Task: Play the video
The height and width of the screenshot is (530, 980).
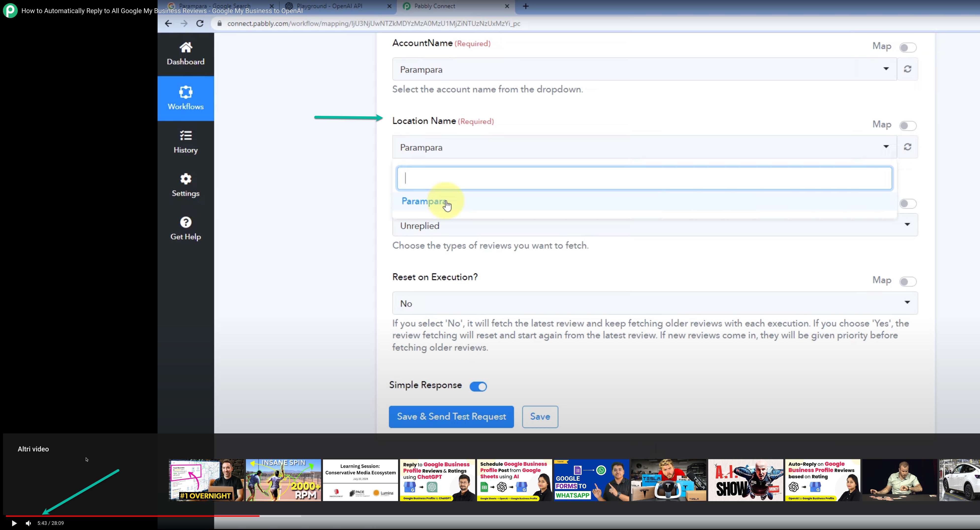Action: click(x=14, y=523)
